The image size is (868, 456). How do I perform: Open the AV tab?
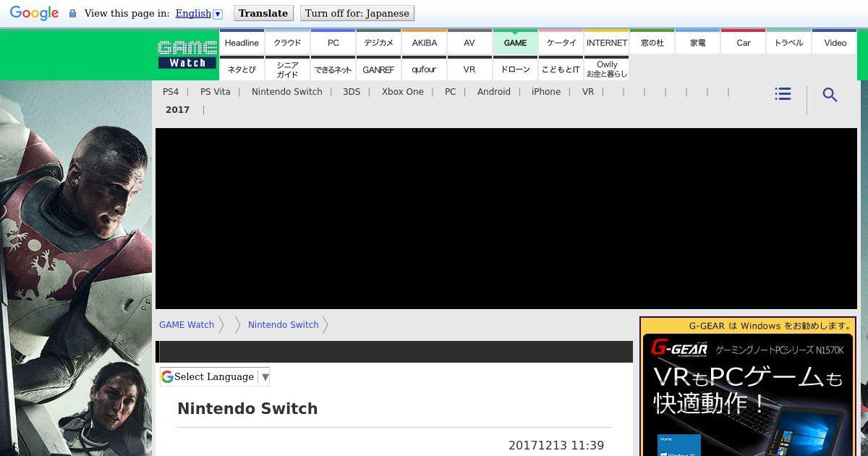[x=469, y=42]
